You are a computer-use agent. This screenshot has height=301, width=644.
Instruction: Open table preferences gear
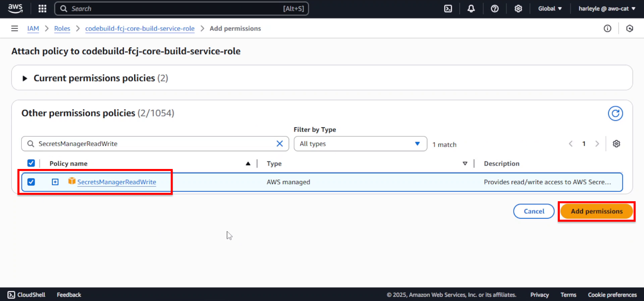[x=616, y=144]
